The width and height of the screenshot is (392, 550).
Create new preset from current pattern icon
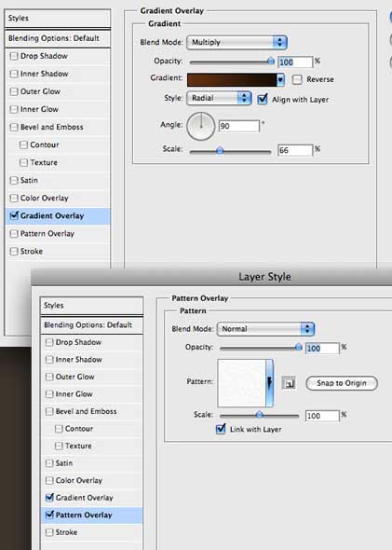(x=289, y=383)
